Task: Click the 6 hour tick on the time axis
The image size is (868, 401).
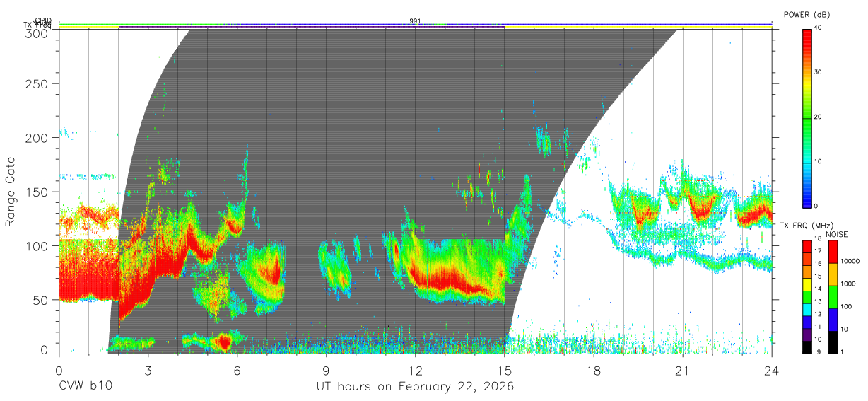Action: point(237,370)
